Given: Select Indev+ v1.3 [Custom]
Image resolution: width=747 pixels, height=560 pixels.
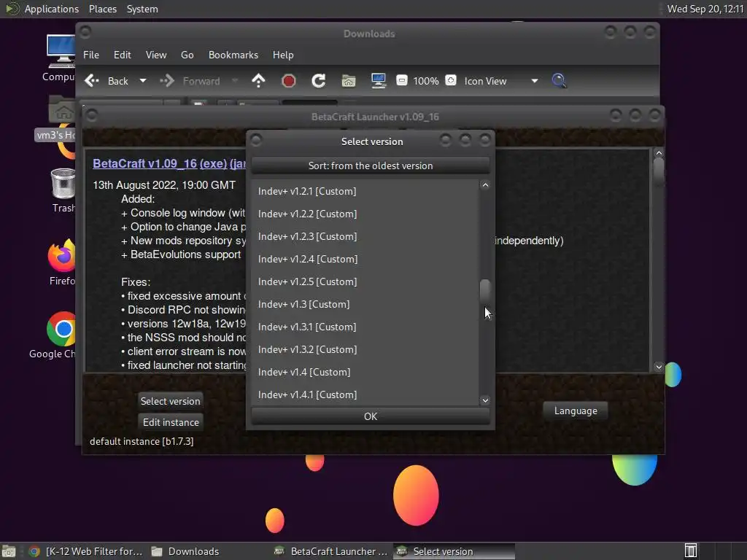Looking at the screenshot, I should [365, 304].
